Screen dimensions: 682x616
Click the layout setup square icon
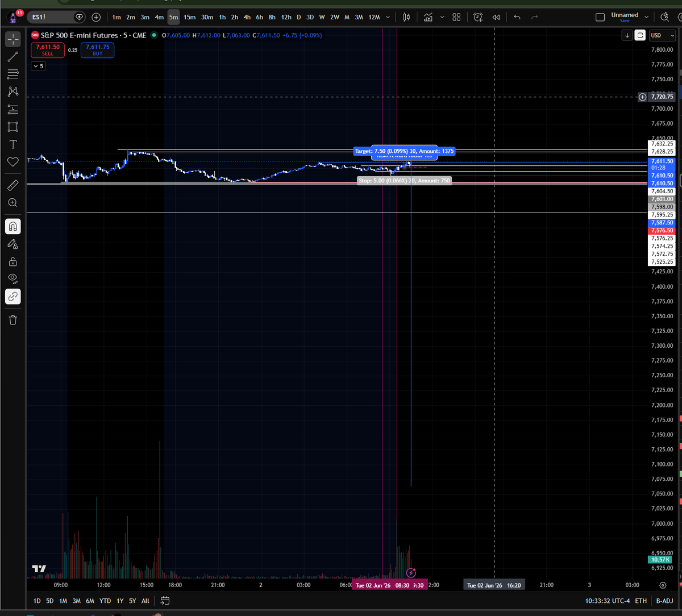point(600,17)
